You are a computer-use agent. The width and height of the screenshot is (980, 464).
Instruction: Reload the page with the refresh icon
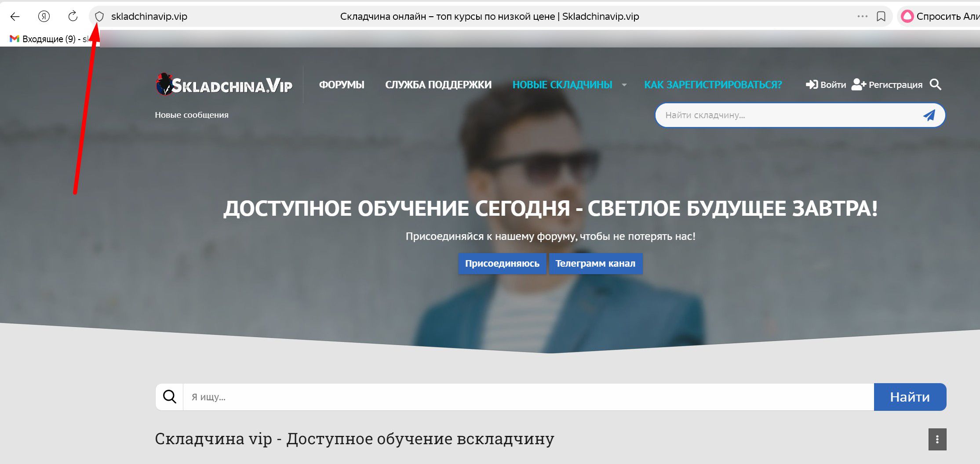pos(73,17)
